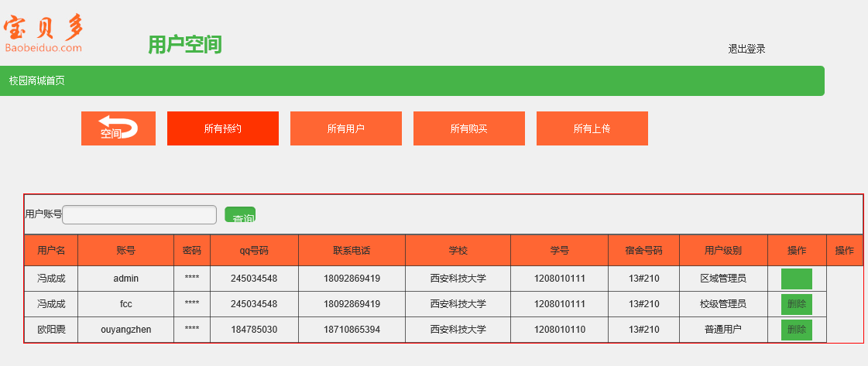Click the 宿舍号码 column header
Image resolution: width=868 pixels, height=366 pixels.
tap(643, 251)
